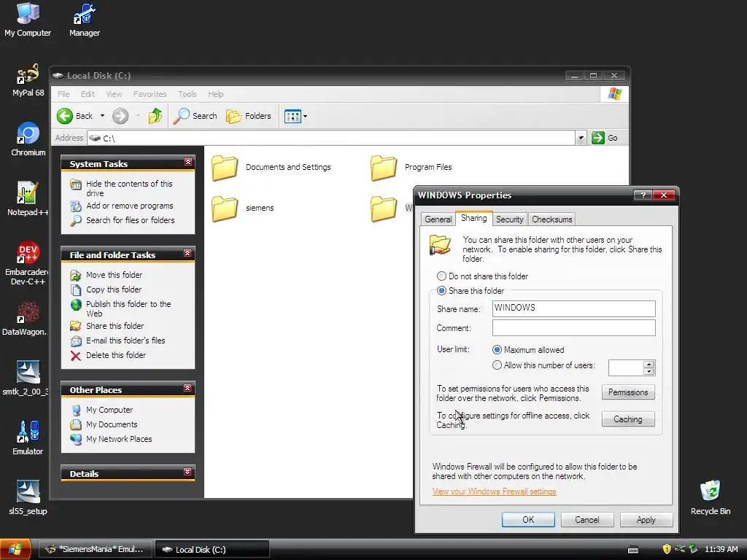
Task: Select Allow this number of users
Action: tap(544, 365)
